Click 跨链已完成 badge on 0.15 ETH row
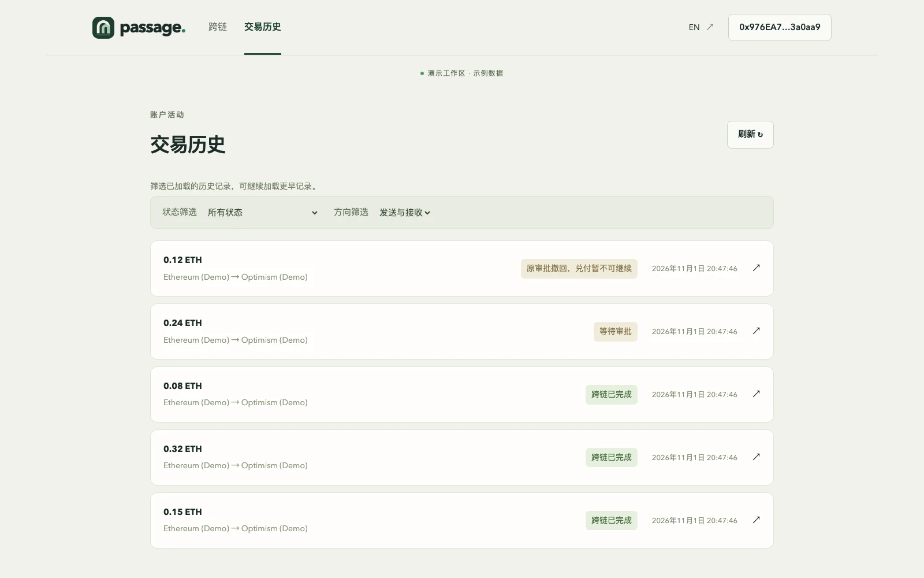Image resolution: width=924 pixels, height=578 pixels. pos(612,521)
